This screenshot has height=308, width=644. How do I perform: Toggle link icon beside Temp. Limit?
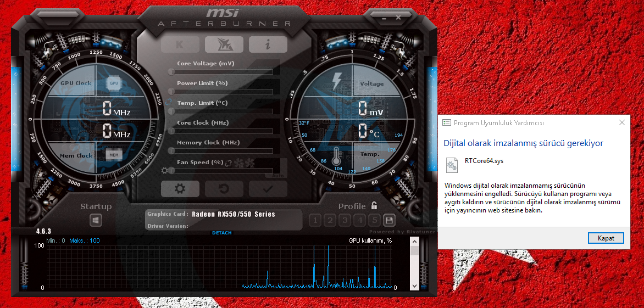click(168, 102)
